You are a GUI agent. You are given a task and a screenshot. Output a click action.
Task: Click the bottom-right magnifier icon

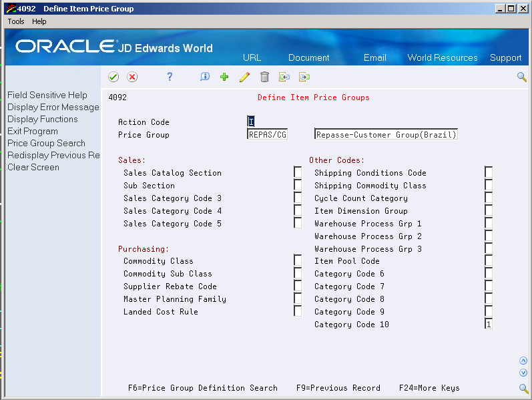[x=523, y=388]
